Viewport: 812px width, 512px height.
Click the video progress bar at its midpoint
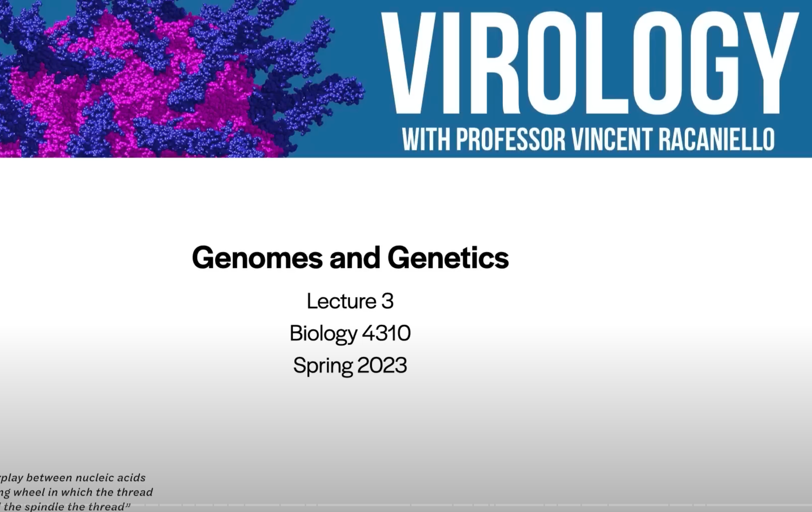pyautogui.click(x=406, y=505)
